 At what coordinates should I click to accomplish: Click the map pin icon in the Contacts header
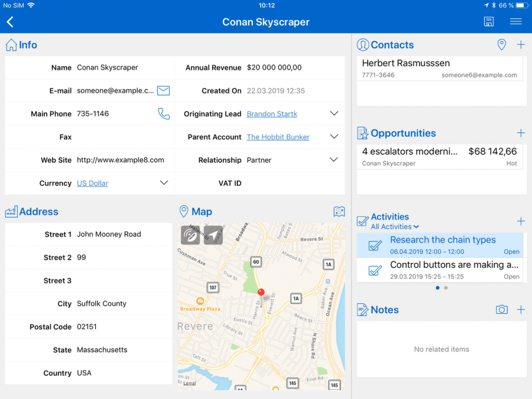(502, 45)
